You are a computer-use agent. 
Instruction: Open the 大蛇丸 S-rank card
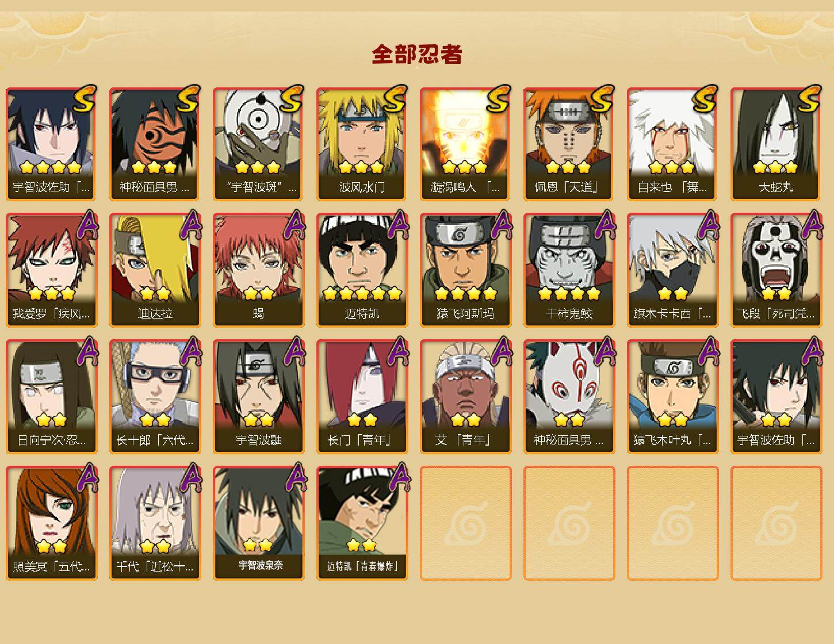click(x=776, y=144)
